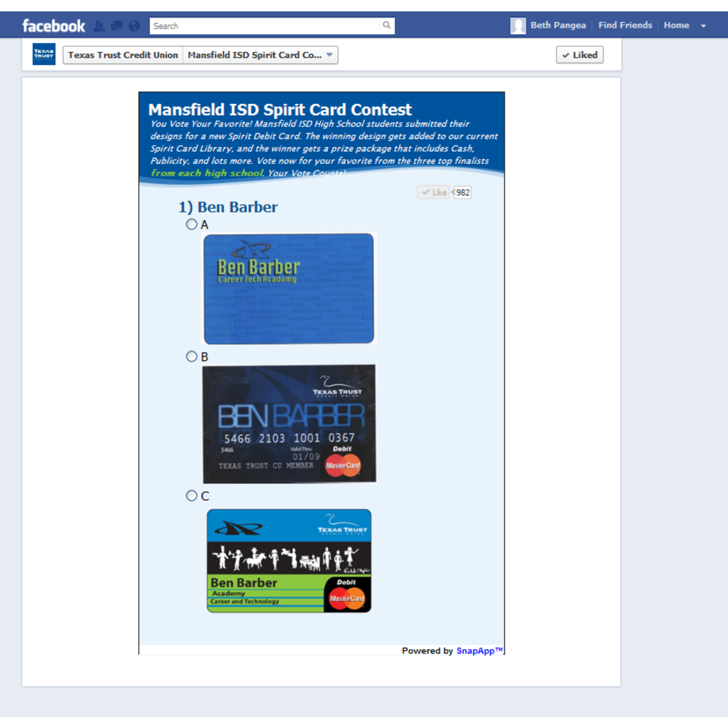Click the search magnifier icon
The image size is (728, 728).
point(387,26)
